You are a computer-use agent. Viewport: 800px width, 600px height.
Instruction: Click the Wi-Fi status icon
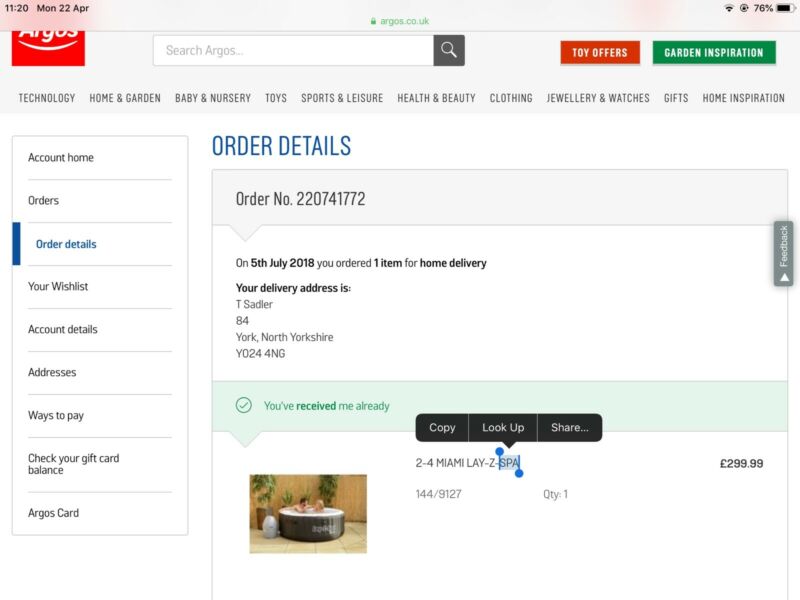tap(729, 8)
